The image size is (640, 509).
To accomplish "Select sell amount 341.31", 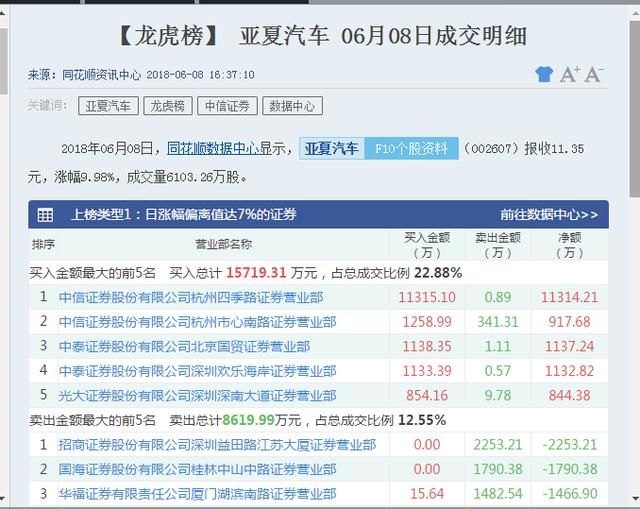I will [498, 322].
